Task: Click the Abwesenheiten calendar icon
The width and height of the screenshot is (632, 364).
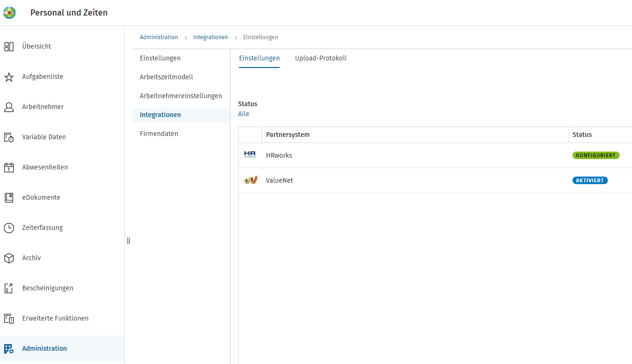Action: (x=9, y=167)
